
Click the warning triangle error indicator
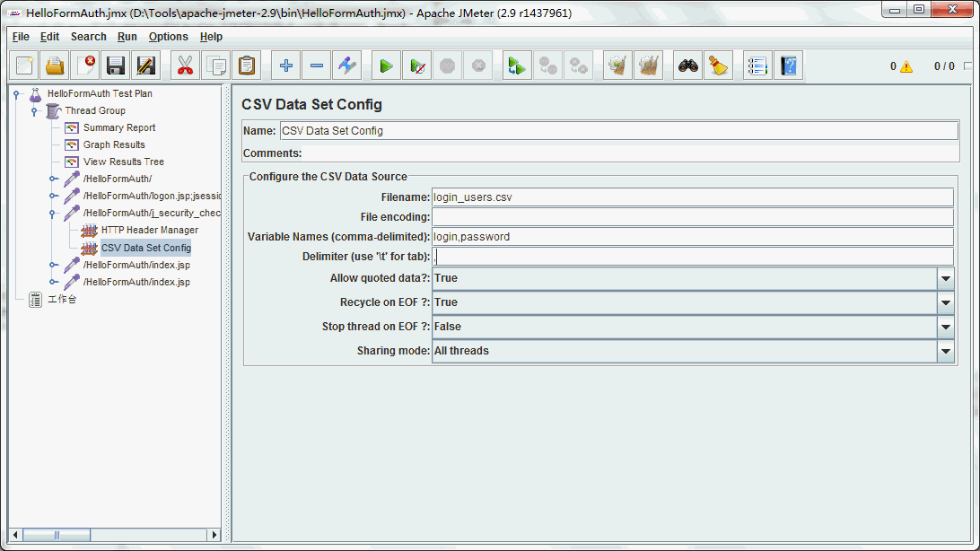pos(906,66)
